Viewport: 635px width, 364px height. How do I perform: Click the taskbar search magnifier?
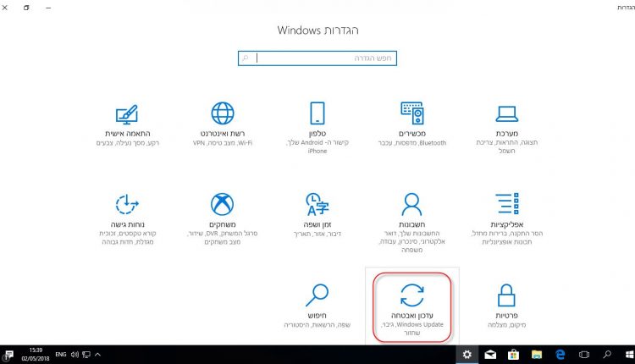click(607, 355)
